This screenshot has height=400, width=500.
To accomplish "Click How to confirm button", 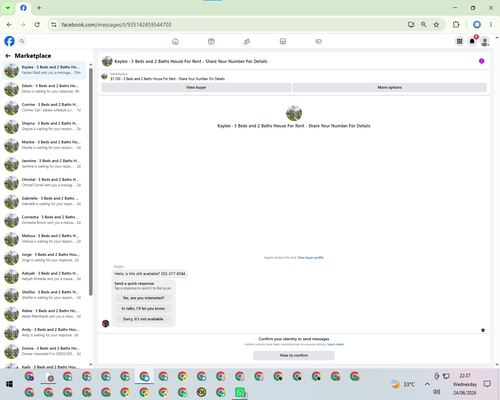I will [294, 355].
